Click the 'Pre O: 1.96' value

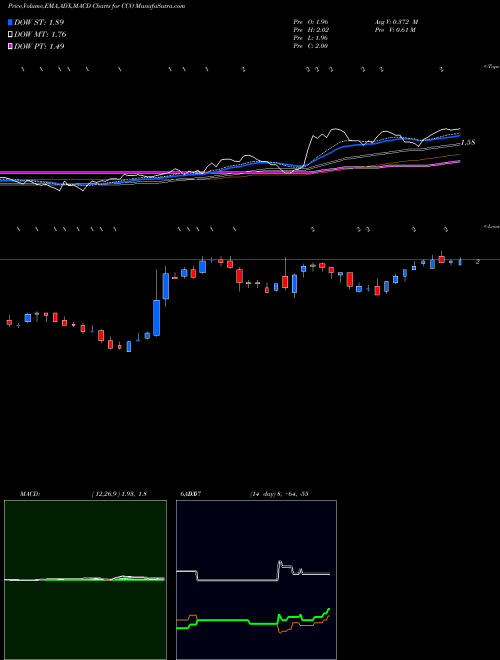point(311,22)
